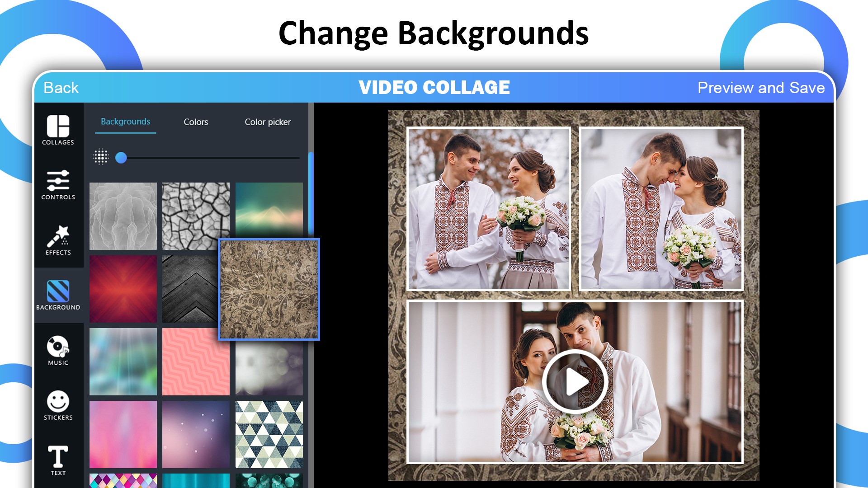
Task: Select the triangle pattern background thumbnail
Action: pos(269,434)
